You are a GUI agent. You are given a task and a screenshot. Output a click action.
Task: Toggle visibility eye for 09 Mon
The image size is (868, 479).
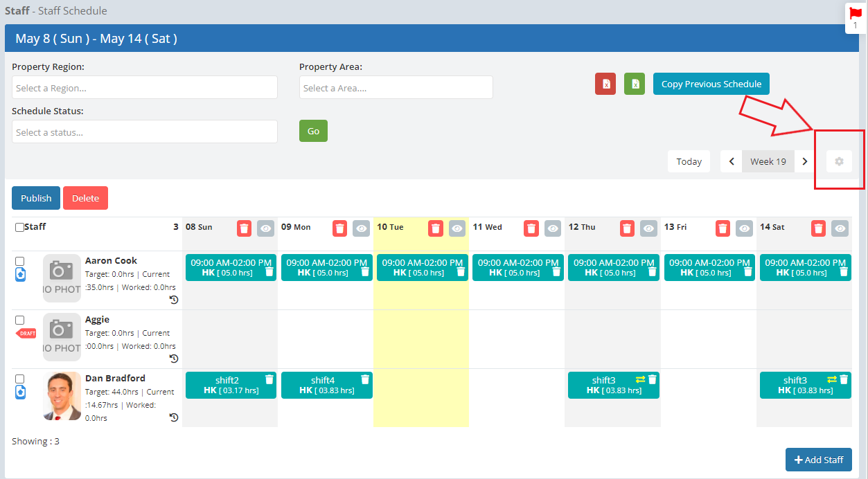361,228
